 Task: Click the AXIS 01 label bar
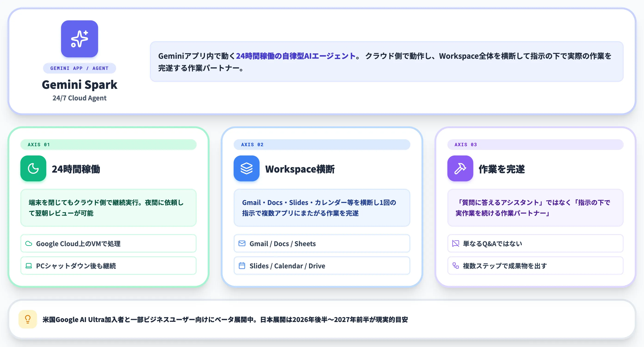[108, 145]
